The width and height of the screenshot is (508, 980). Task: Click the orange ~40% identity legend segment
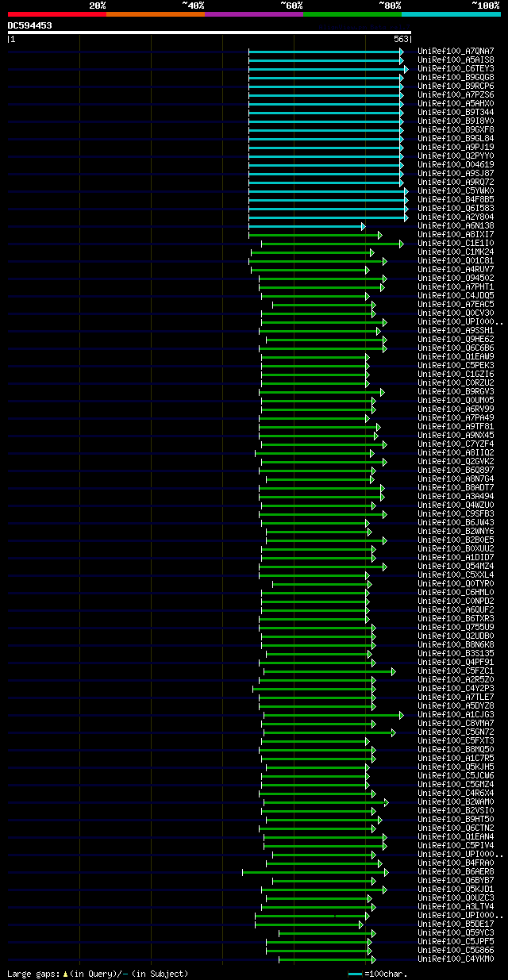click(155, 13)
